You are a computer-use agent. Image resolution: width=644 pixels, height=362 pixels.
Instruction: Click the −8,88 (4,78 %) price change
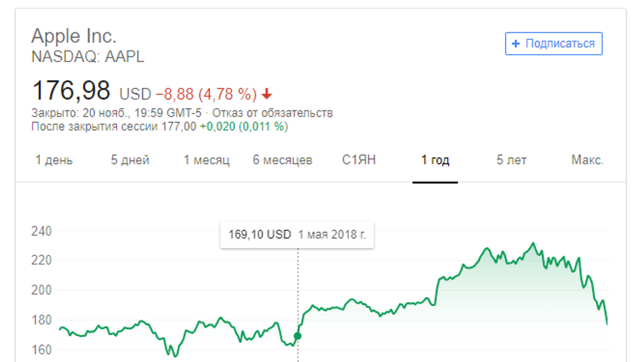tap(206, 94)
